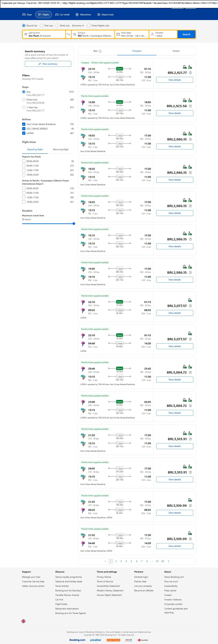Go to page 3 of results

(x=121, y=561)
